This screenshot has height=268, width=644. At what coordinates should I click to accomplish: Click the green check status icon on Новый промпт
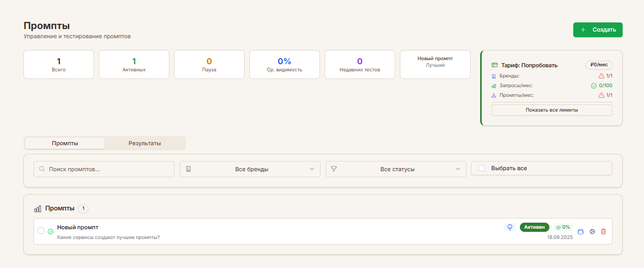50,231
